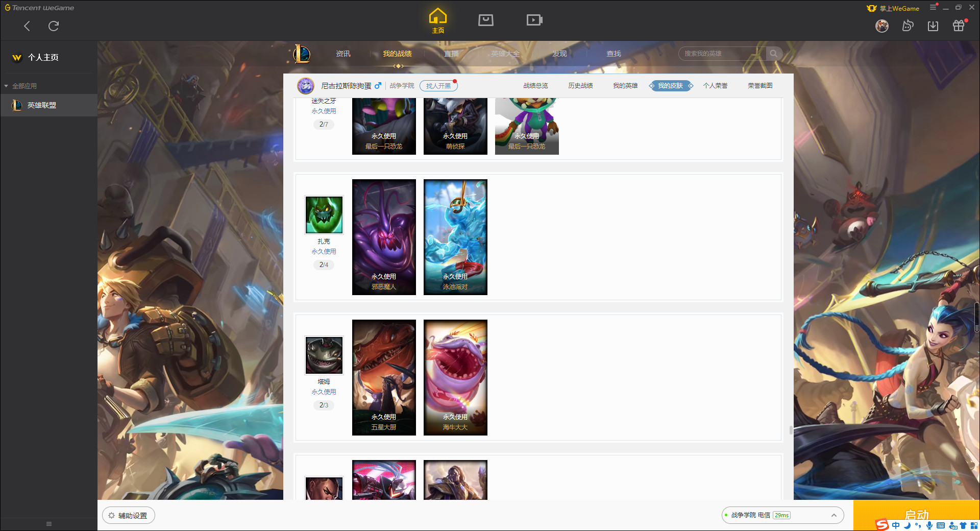Click the W icon beside 个人主页

[x=17, y=58]
